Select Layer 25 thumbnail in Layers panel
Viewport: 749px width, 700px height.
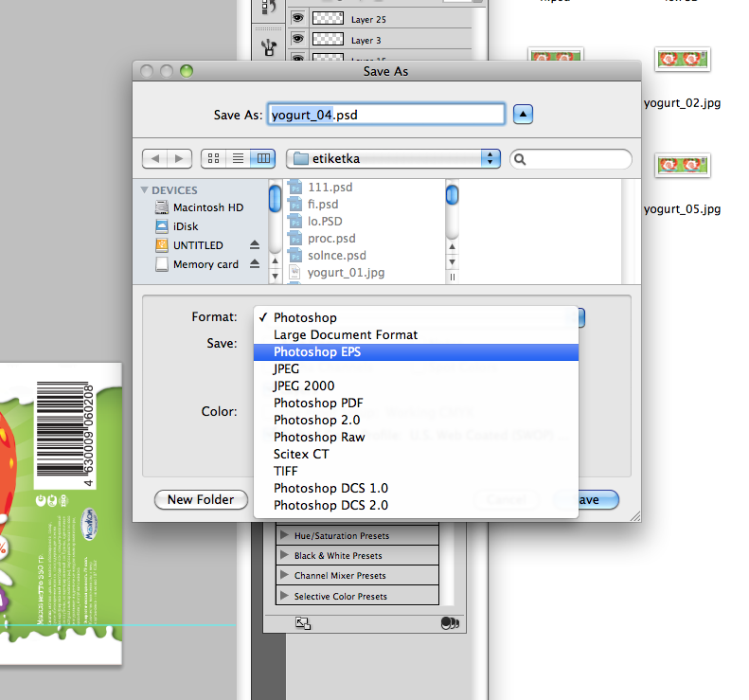coord(328,19)
